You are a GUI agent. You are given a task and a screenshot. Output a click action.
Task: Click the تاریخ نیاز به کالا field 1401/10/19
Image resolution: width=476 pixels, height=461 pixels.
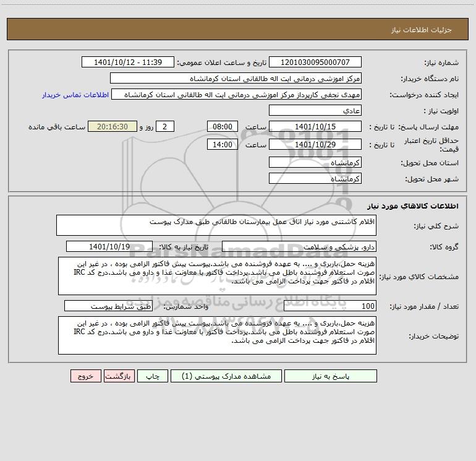109,246
